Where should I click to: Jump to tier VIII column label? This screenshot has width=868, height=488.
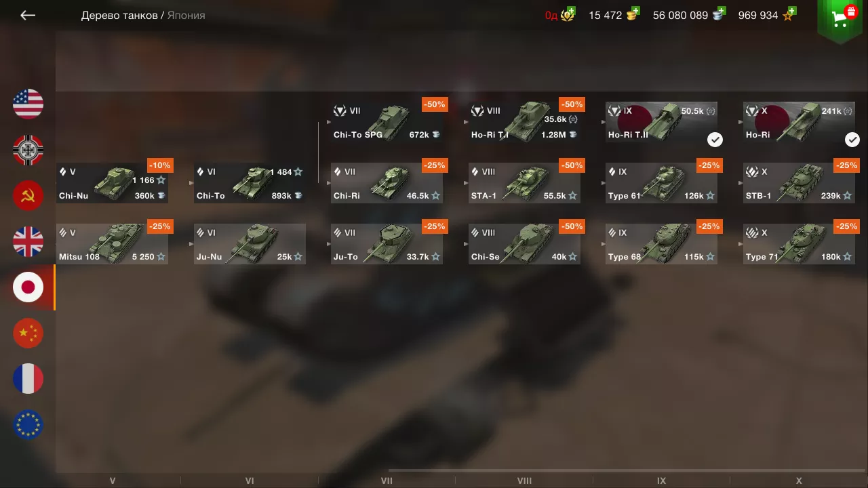[x=524, y=481]
